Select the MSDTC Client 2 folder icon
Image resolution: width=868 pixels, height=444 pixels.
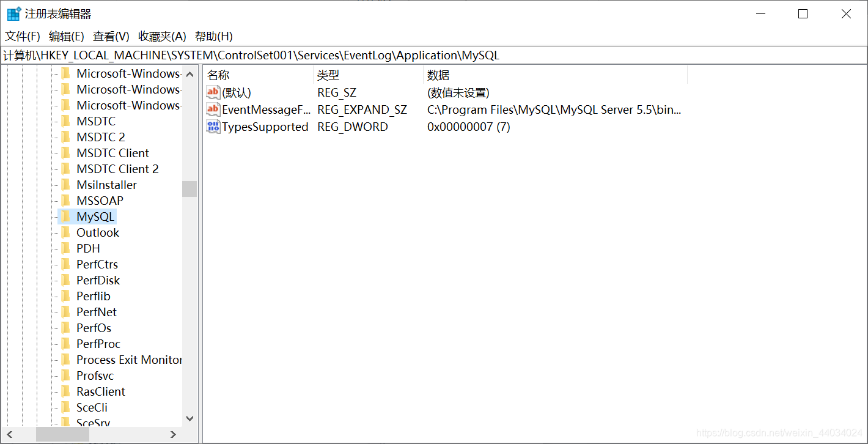pos(65,169)
